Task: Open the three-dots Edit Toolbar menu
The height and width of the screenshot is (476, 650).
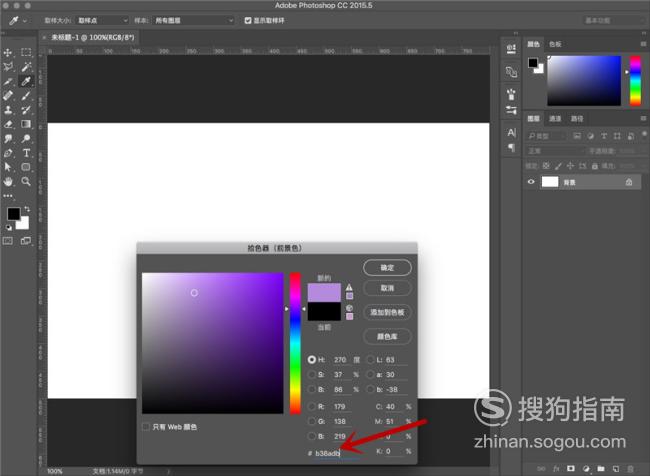Action: 8,196
